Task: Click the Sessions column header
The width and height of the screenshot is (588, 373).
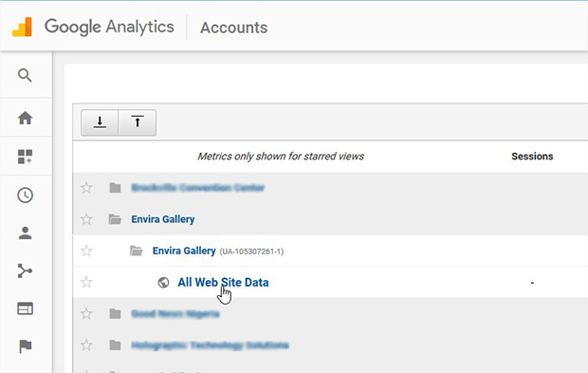Action: pyautogui.click(x=532, y=156)
